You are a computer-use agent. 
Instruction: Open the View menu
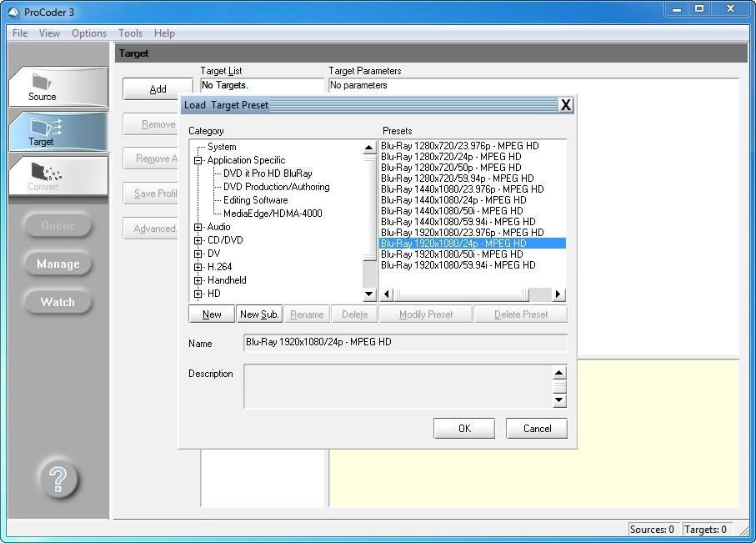[49, 33]
